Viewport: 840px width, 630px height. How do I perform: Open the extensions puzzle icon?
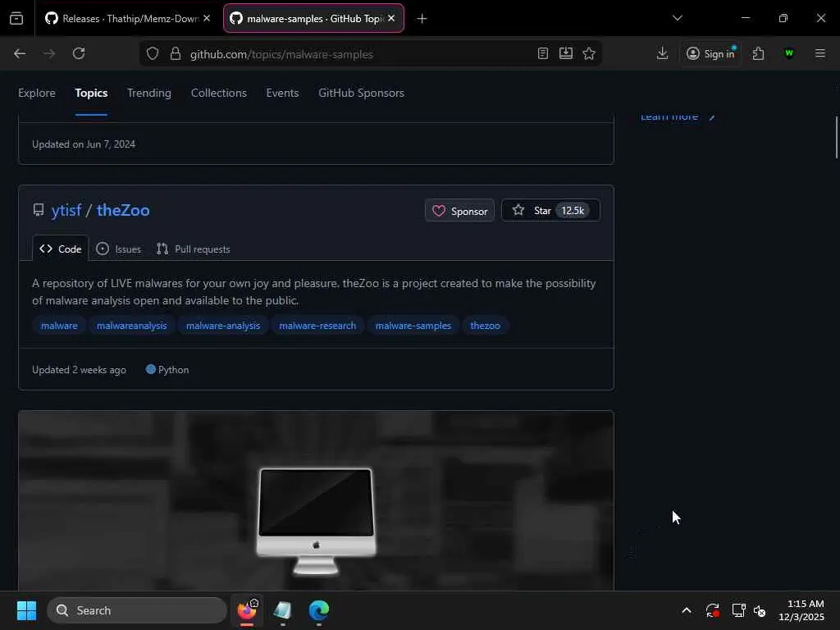[x=758, y=53]
